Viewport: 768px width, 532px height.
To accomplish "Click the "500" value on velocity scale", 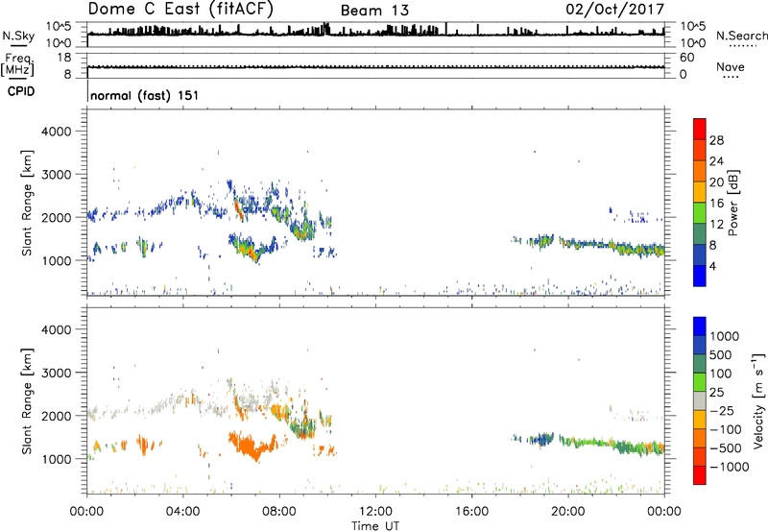I will pos(721,354).
